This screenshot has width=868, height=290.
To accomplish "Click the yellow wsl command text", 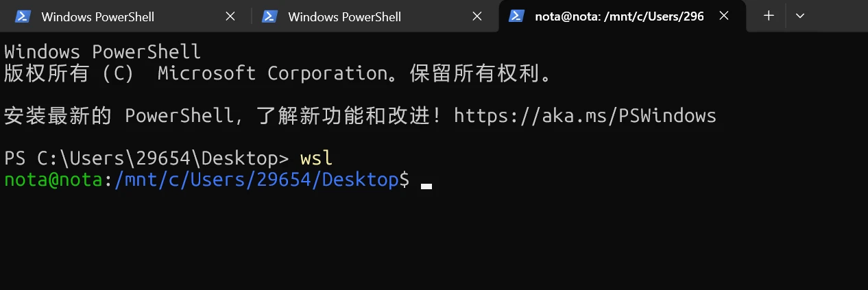I will 316,158.
